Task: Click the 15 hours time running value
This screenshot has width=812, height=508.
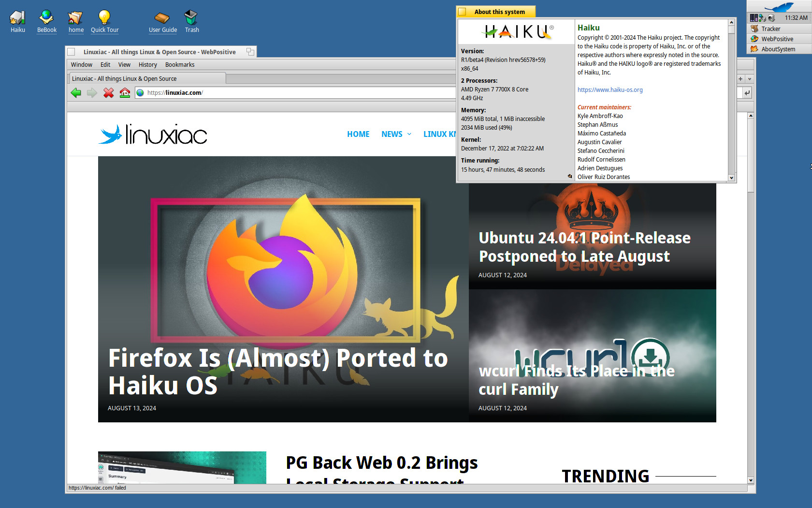Action: (503, 170)
